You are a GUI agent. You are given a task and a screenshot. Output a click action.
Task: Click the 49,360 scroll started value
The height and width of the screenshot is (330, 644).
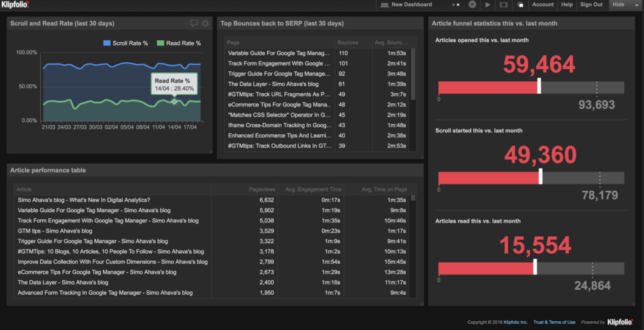point(540,155)
